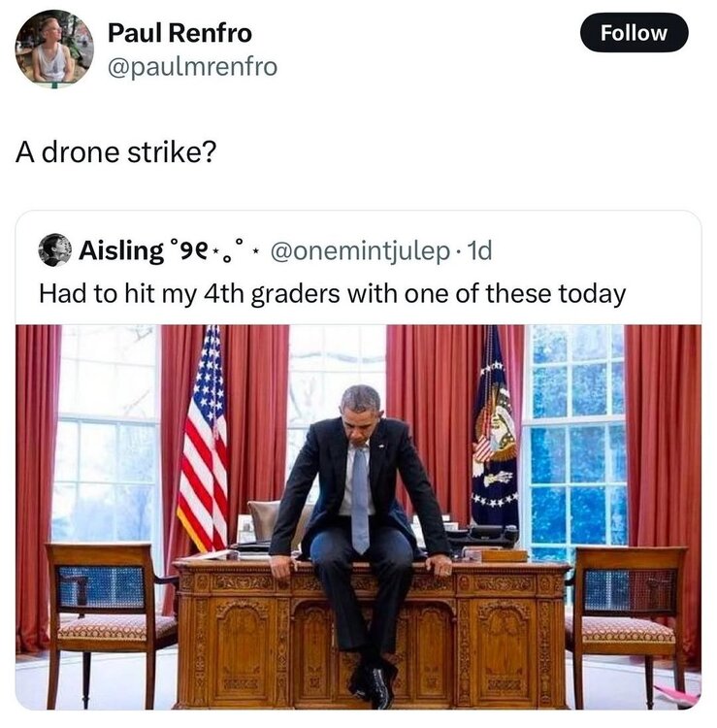Select the "A drone strike?" tweet text
The height and width of the screenshot is (728, 717).
point(116,152)
